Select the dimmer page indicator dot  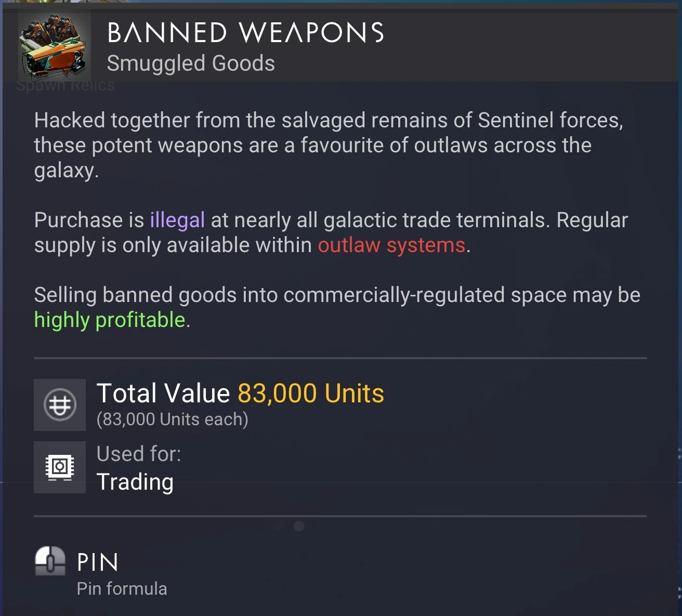(x=279, y=526)
